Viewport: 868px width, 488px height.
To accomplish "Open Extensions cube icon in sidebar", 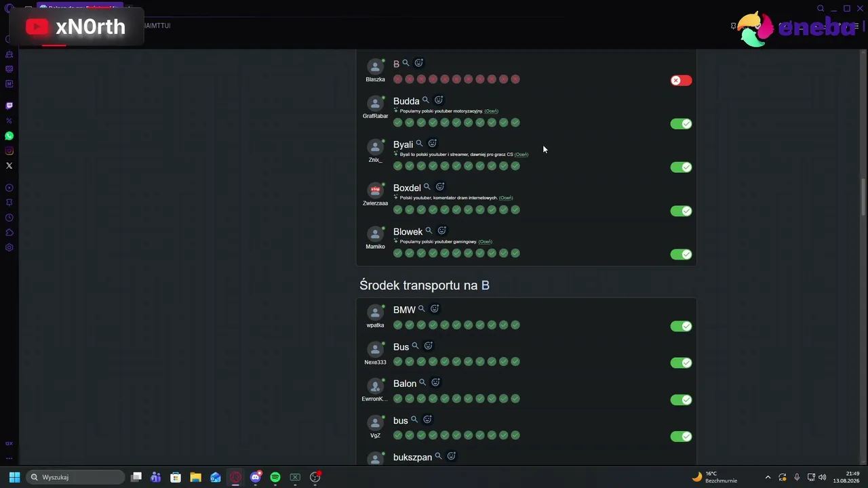I will (x=9, y=232).
